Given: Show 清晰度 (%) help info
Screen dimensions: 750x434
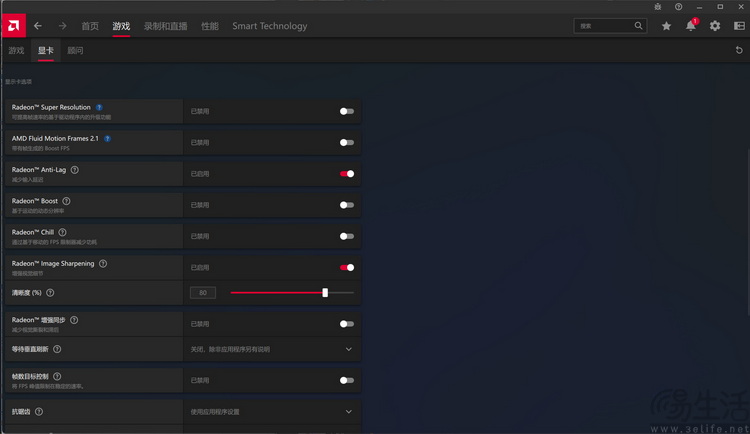Looking at the screenshot, I should [50, 293].
